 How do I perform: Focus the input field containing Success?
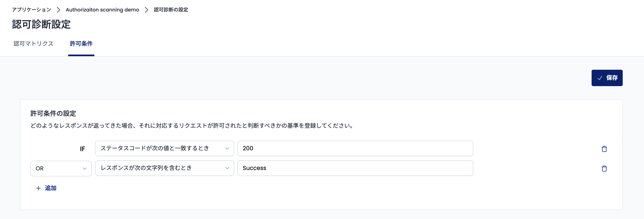pos(355,168)
